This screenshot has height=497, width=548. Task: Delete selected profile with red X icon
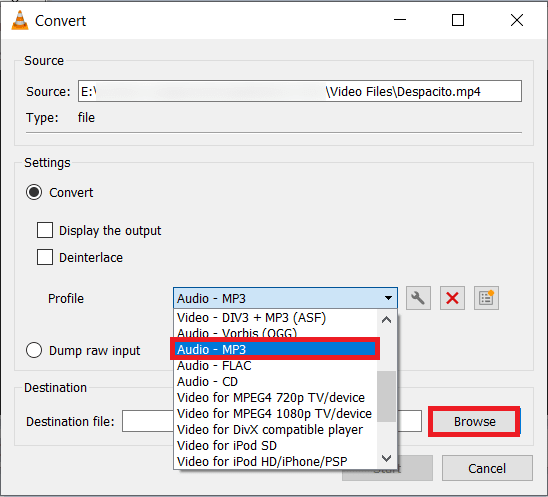pos(452,298)
